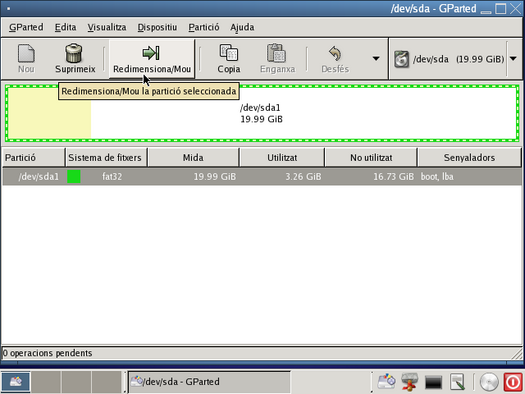
Task: Sort by the Senyaladors column header
Action: point(469,157)
